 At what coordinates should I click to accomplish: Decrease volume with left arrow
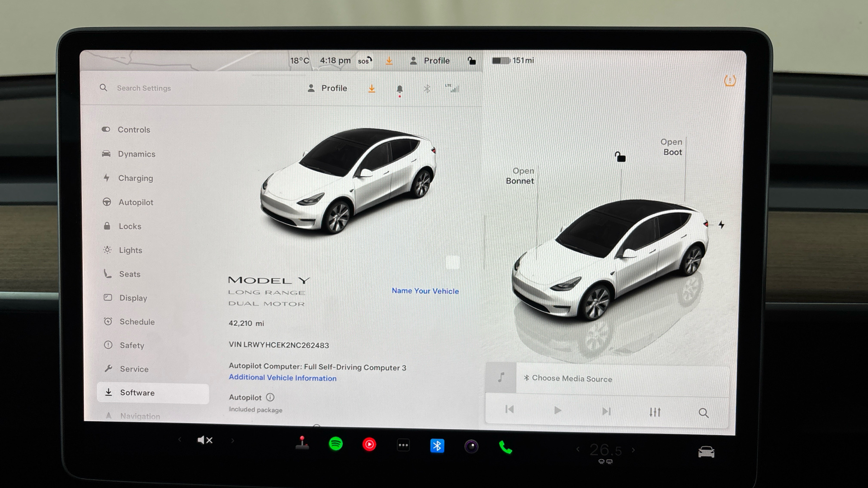pyautogui.click(x=180, y=439)
